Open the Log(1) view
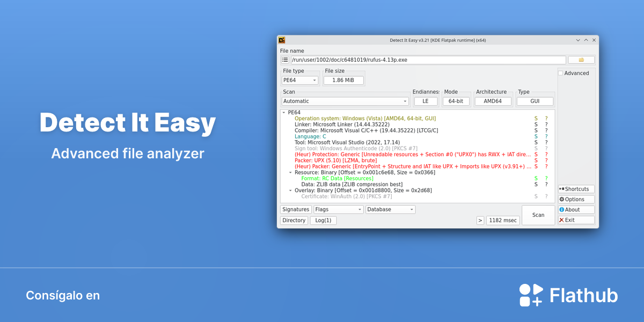The width and height of the screenshot is (644, 322). tap(323, 221)
